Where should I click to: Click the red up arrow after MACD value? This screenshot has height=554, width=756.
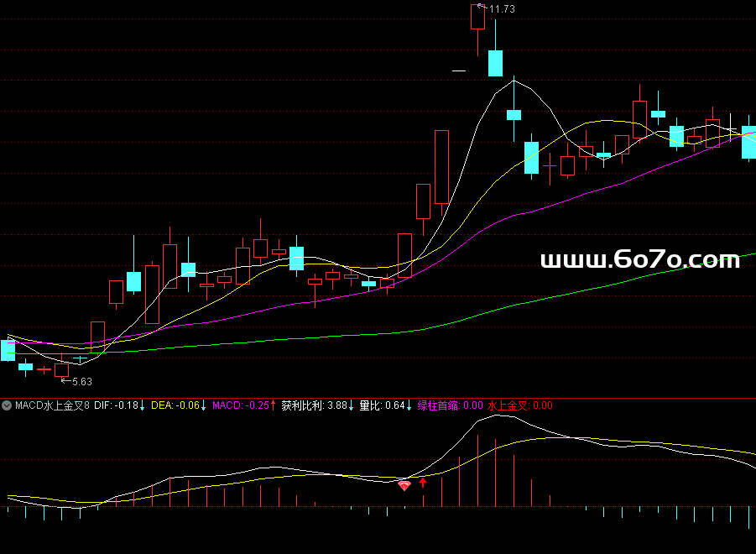pyautogui.click(x=273, y=405)
